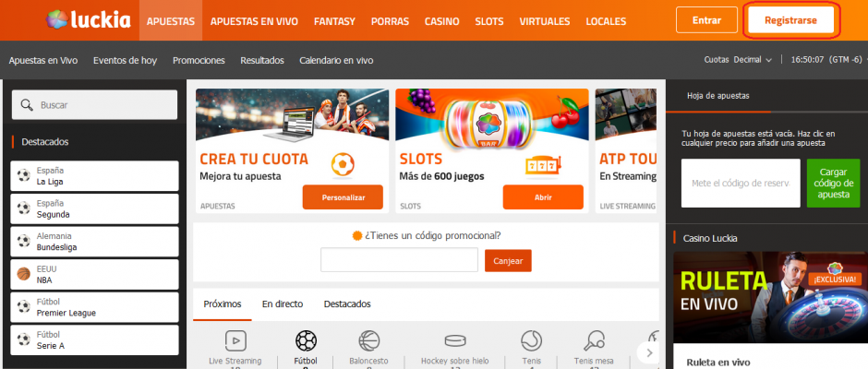Select España La Liga in Destacados
This screenshot has width=868, height=369.
(x=95, y=176)
